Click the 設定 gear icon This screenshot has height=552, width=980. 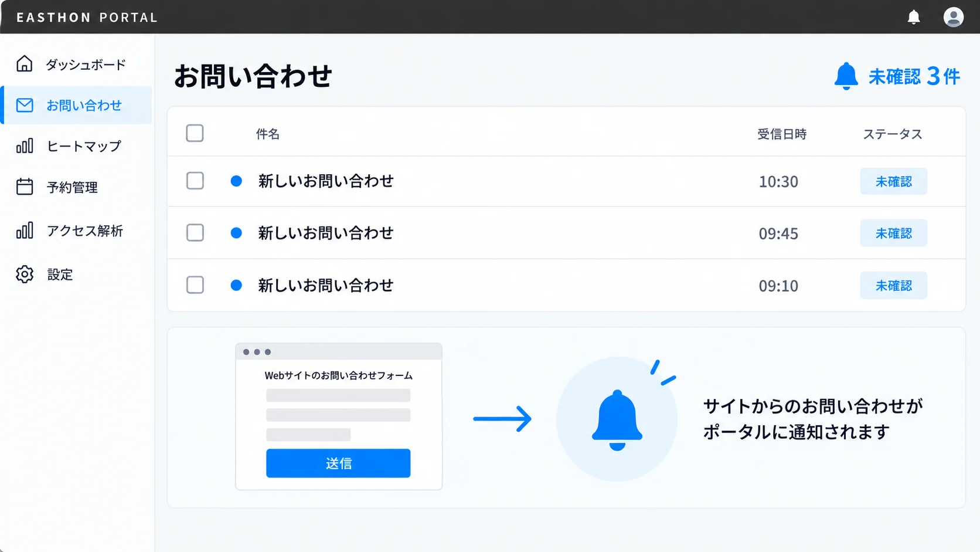pos(25,274)
